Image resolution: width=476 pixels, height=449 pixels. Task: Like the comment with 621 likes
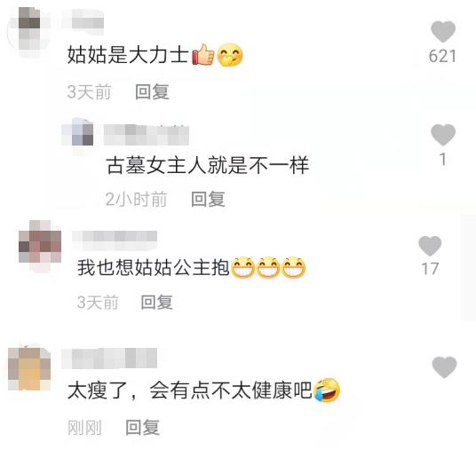coord(443,32)
